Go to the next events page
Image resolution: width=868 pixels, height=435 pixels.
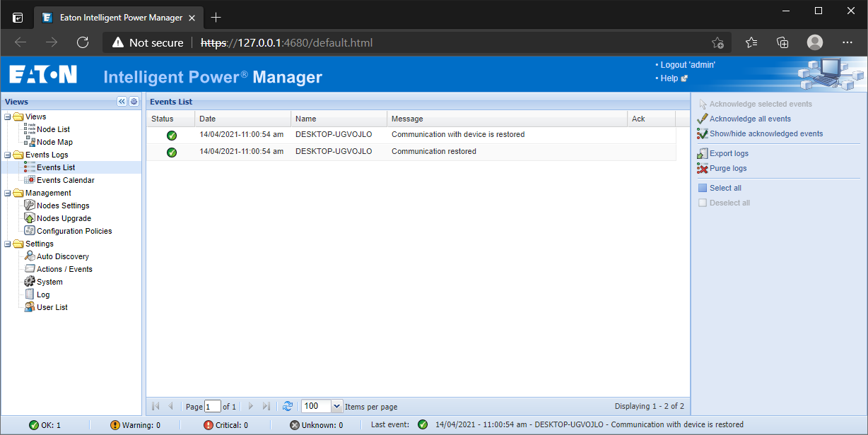pyautogui.click(x=250, y=406)
